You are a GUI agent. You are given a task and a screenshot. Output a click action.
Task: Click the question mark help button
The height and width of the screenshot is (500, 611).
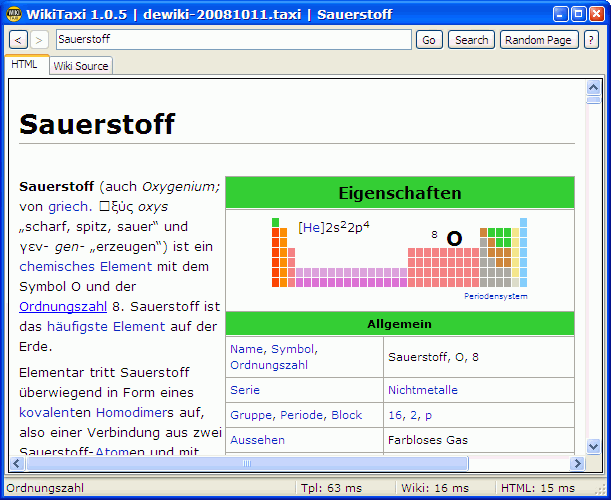point(591,40)
